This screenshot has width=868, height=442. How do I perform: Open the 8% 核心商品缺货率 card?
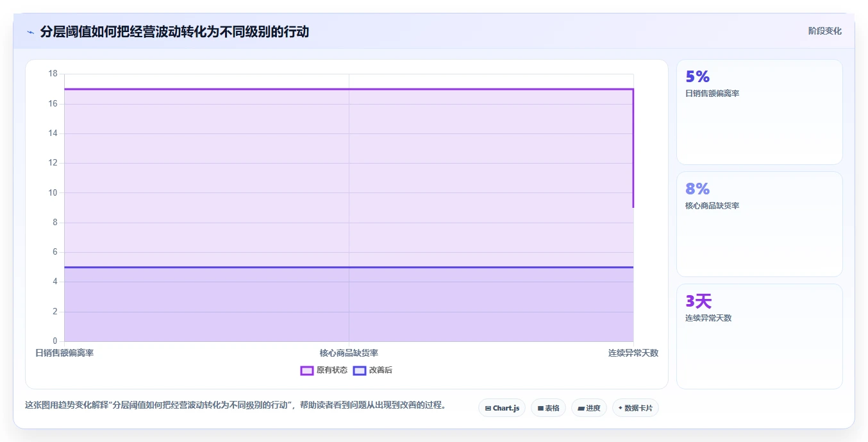point(760,224)
